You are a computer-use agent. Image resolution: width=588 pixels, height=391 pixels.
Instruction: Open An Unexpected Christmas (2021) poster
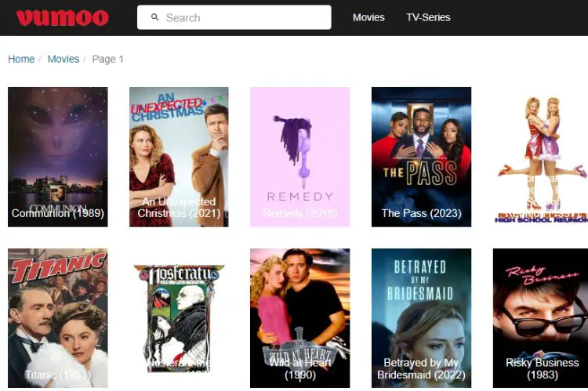pyautogui.click(x=179, y=157)
